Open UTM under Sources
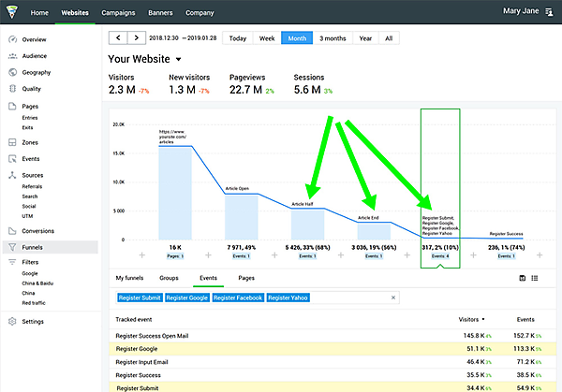This screenshot has height=392, width=562. coord(27,215)
